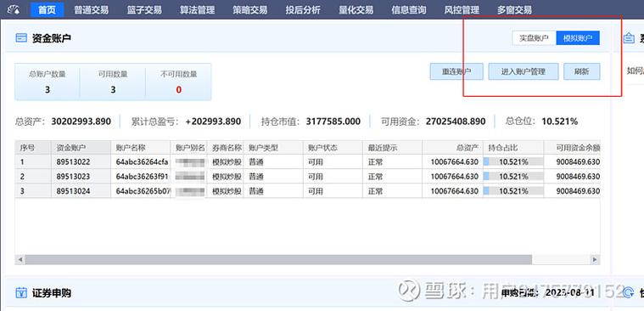Sort by the 资金账户 column header
The height and width of the screenshot is (311, 644).
pos(81,147)
